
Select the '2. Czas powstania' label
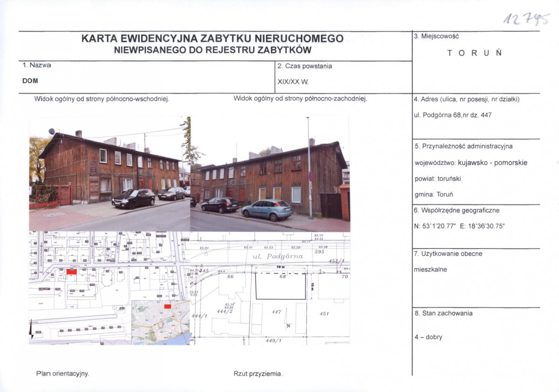pyautogui.click(x=305, y=66)
